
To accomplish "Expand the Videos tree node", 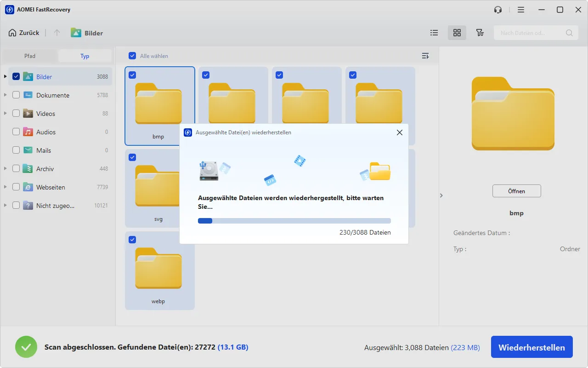I will [6, 113].
